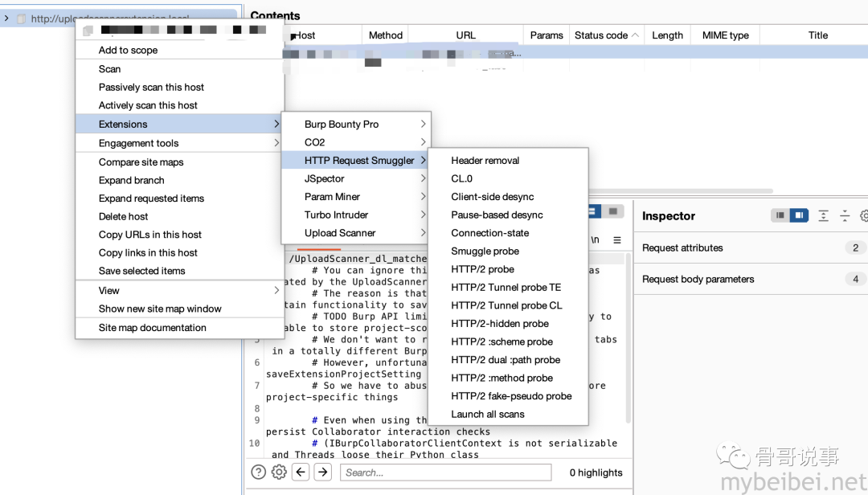Viewport: 868px width, 495px height.
Task: Collapse all Inspector sections icon
Action: coord(845,215)
